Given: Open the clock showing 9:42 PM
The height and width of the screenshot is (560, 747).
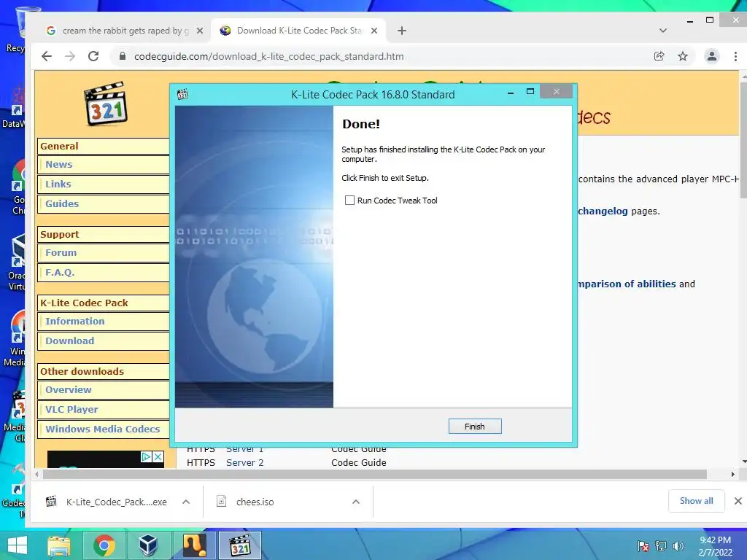Looking at the screenshot, I should (715, 546).
